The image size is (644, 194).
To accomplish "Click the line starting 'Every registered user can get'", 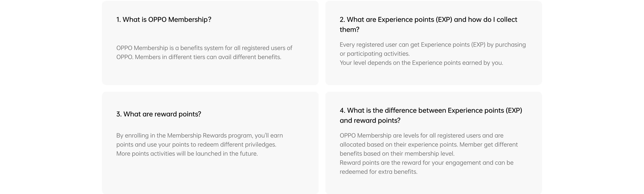I will [x=433, y=45].
